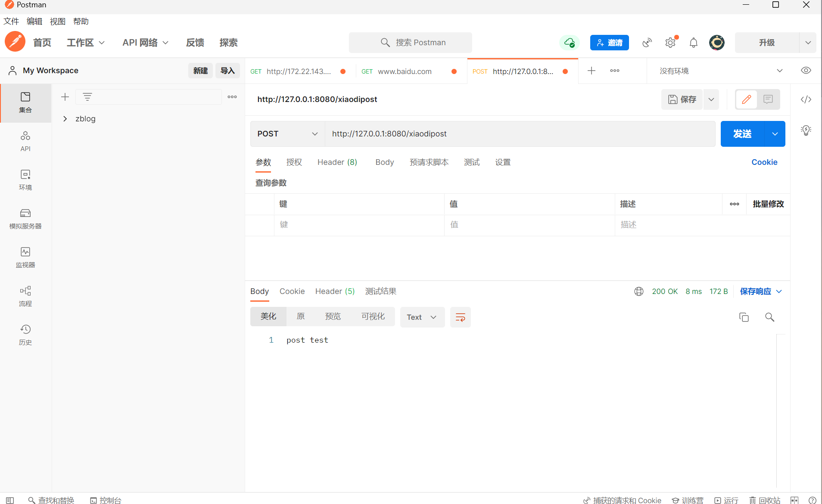The image size is (822, 504).
Task: Open the Cookie link
Action: 764,162
